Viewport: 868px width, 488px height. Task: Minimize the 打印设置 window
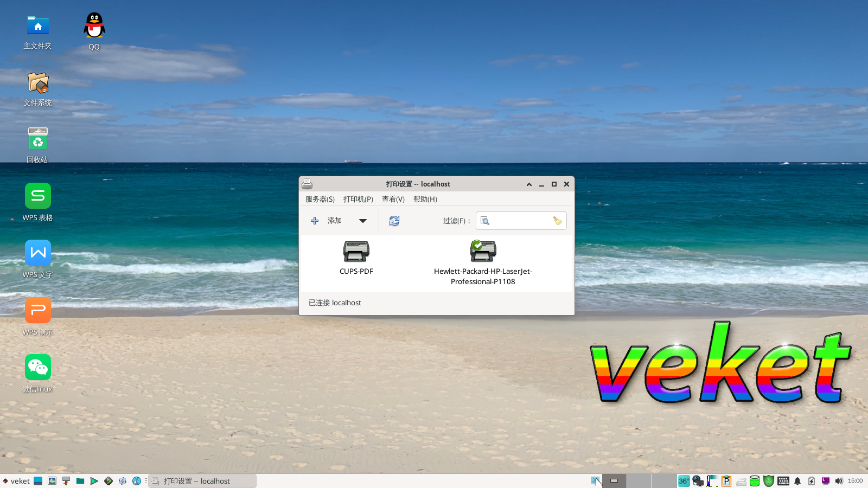coord(541,184)
